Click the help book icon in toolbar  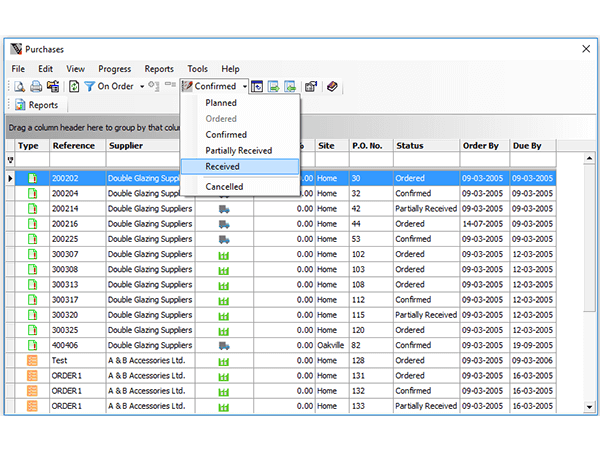click(332, 87)
